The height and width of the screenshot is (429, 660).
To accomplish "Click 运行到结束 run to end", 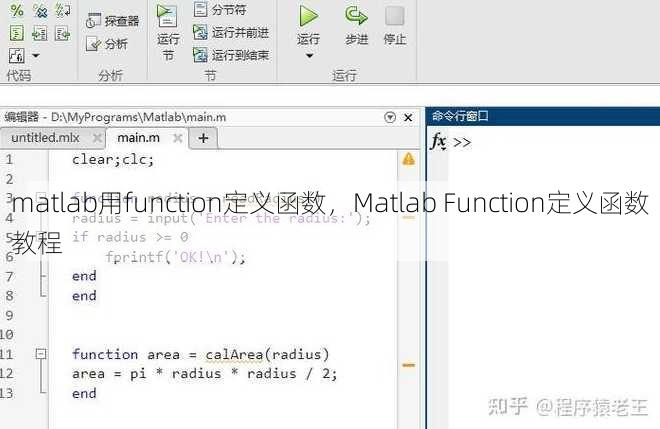I will 231,55.
